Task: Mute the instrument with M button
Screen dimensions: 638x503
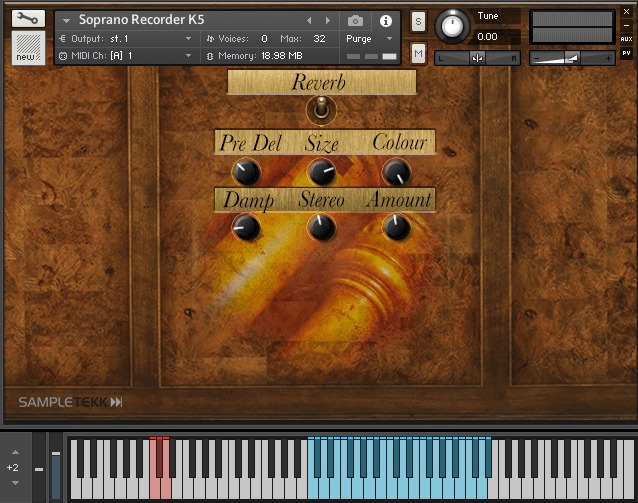Action: tap(418, 52)
